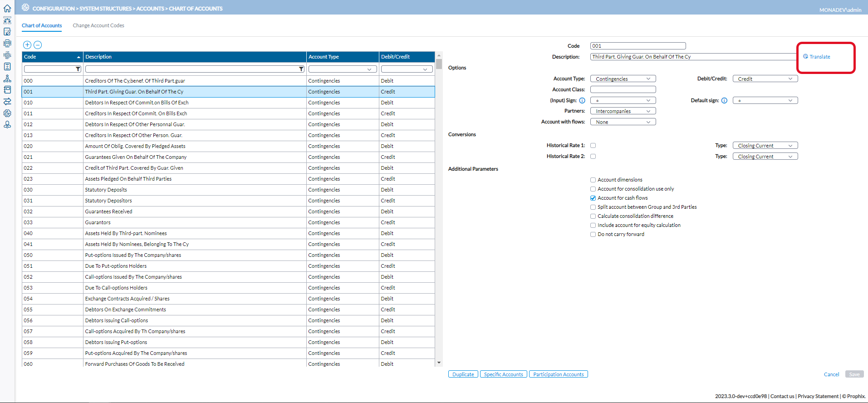
Task: Click the Code column filter funnel icon
Action: [78, 69]
